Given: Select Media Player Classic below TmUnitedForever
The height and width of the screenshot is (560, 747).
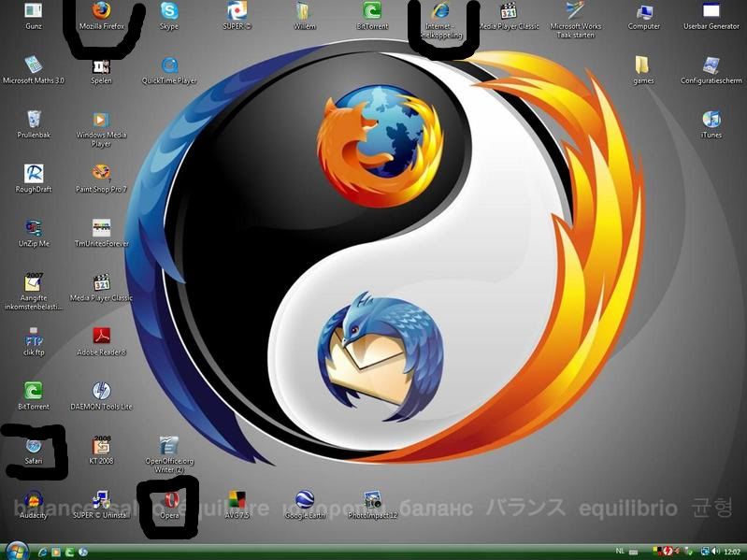Looking at the screenshot, I should [x=101, y=287].
